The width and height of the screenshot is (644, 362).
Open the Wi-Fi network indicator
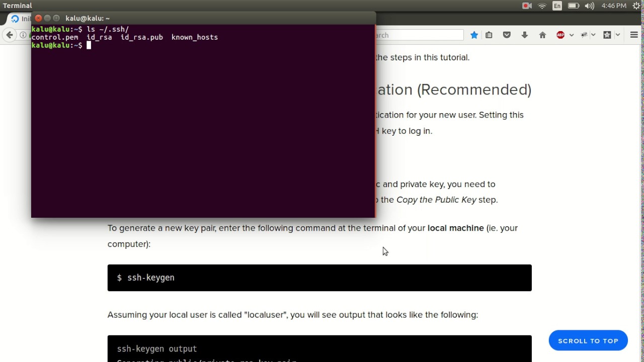click(542, 6)
